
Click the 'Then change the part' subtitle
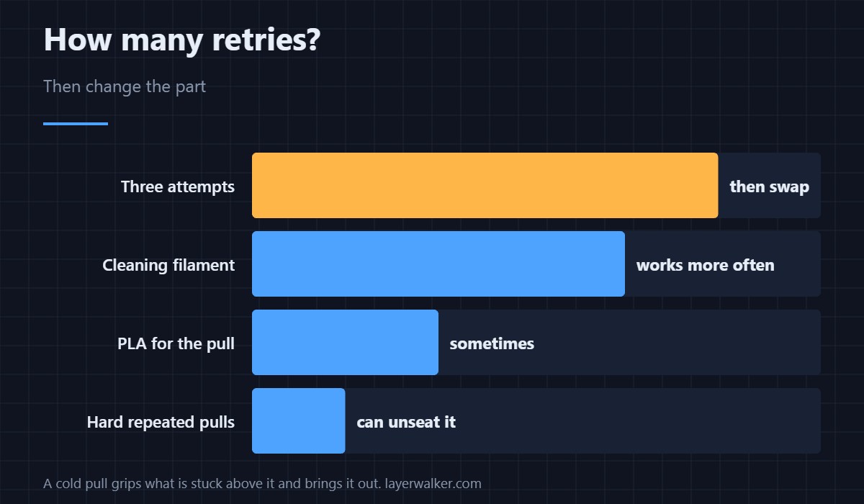pos(125,86)
